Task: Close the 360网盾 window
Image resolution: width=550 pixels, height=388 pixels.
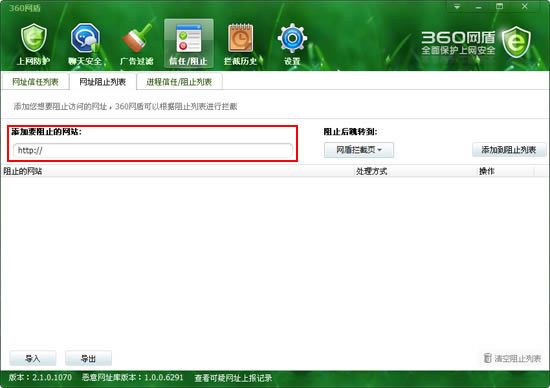Action: (525, 6)
